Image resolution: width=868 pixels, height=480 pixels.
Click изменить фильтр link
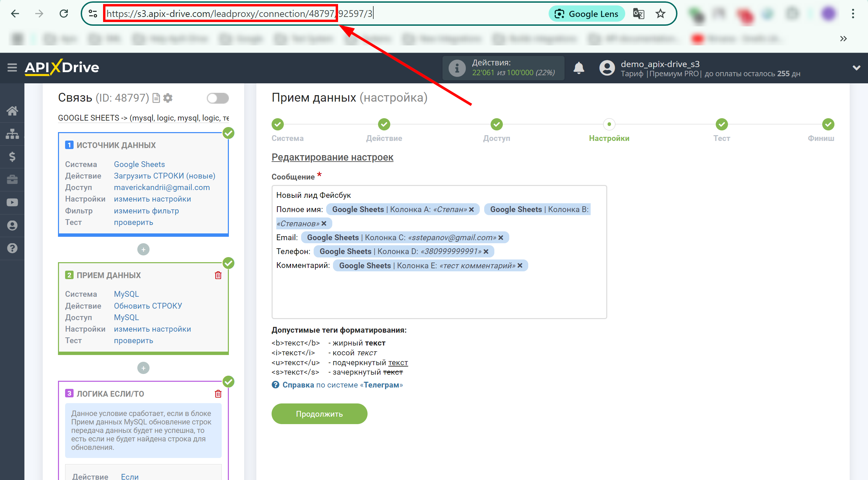(146, 211)
